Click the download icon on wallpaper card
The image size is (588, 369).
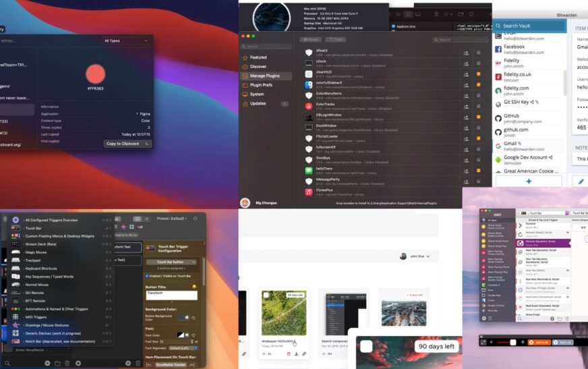[296, 353]
